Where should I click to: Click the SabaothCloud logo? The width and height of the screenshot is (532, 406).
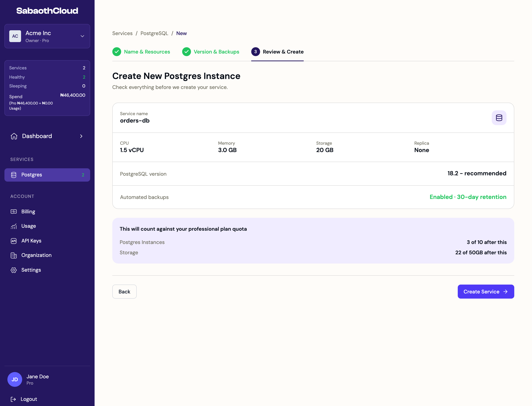tap(47, 11)
